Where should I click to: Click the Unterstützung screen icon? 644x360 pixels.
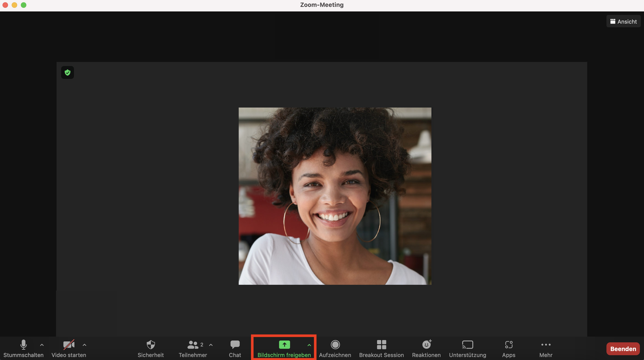[467, 344]
